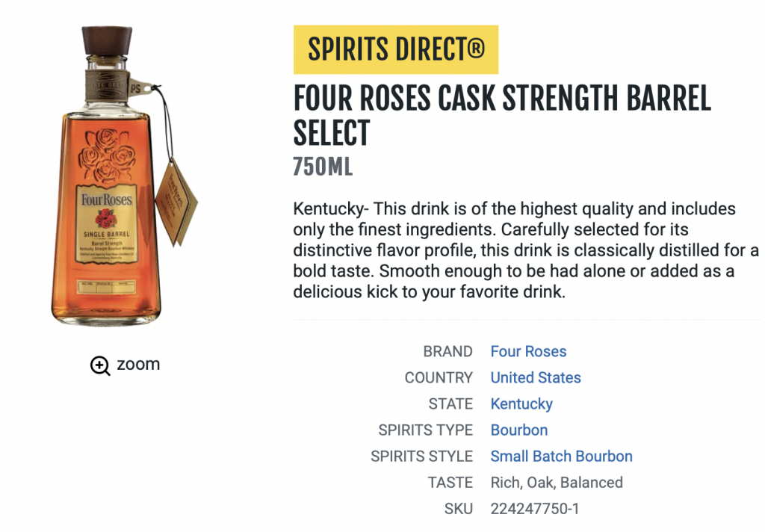Click the SPIRITS STYLE field label

click(422, 456)
